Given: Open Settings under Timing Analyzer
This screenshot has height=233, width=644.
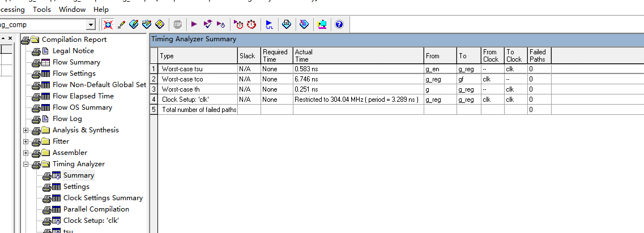Looking at the screenshot, I should (x=76, y=186).
